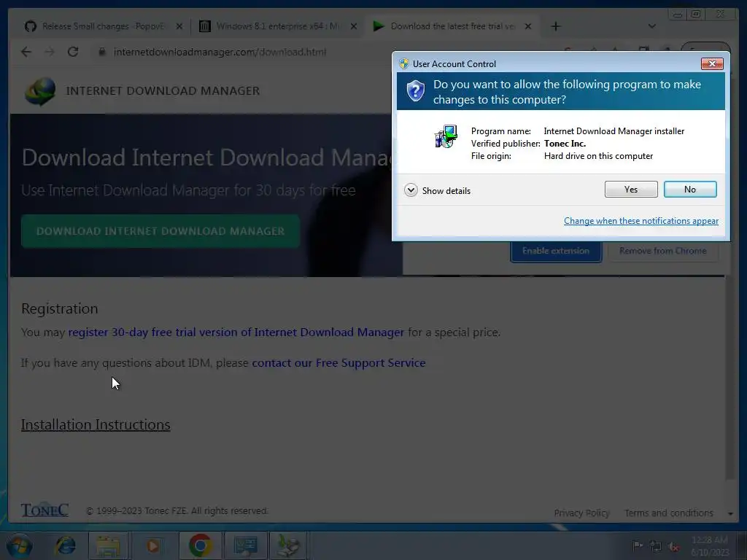Click the taskbar clock
Screen dimensions: 747x560
tap(710, 546)
